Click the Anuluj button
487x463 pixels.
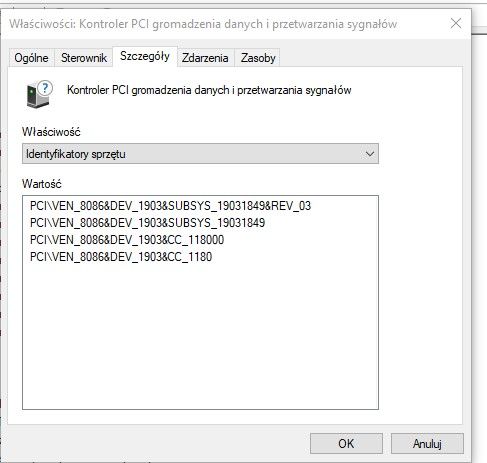coord(427,443)
